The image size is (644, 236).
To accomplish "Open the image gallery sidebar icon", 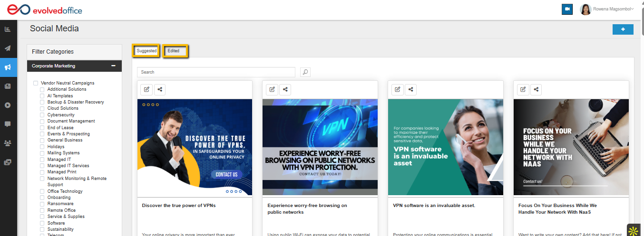I will pyautogui.click(x=8, y=162).
